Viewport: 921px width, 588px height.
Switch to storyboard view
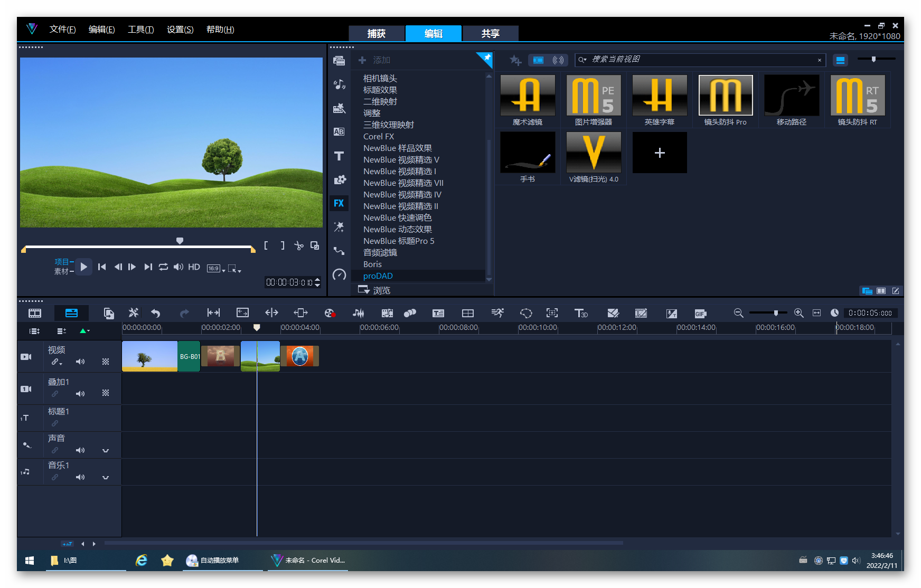[x=35, y=313]
